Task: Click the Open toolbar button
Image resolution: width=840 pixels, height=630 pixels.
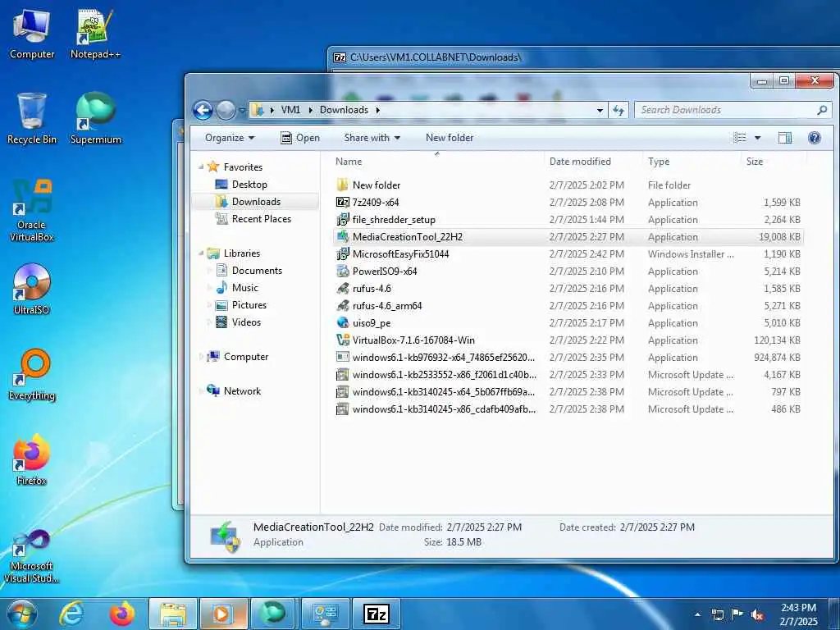Action: click(x=300, y=138)
